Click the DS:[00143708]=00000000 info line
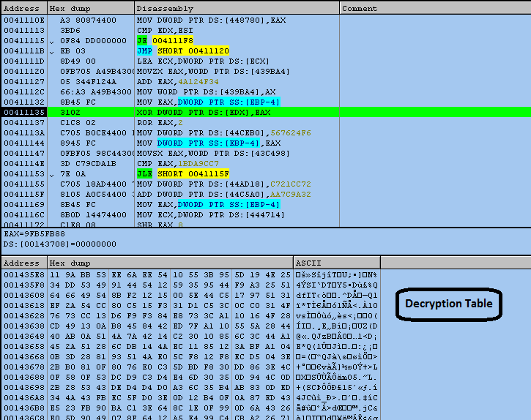Image resolution: width=531 pixels, height=420 pixels. (60, 244)
